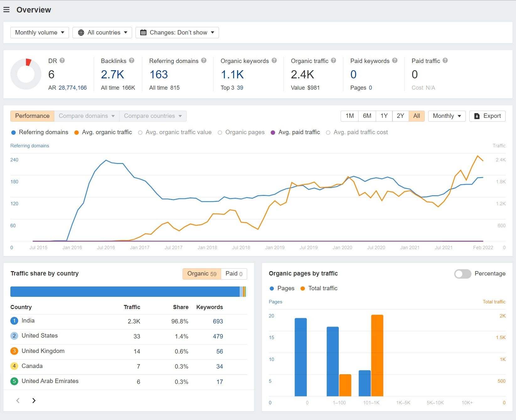Click the 1–100 blue pages bar
The height and width of the screenshot is (420, 516).
(333, 361)
